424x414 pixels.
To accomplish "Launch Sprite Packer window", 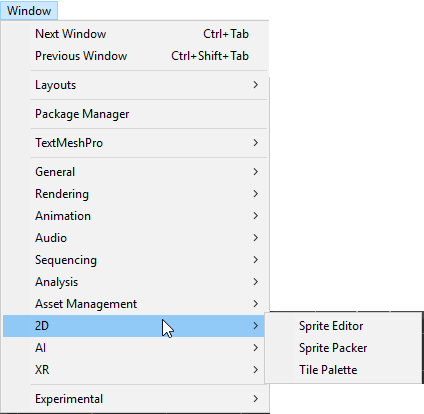I will (x=343, y=348).
